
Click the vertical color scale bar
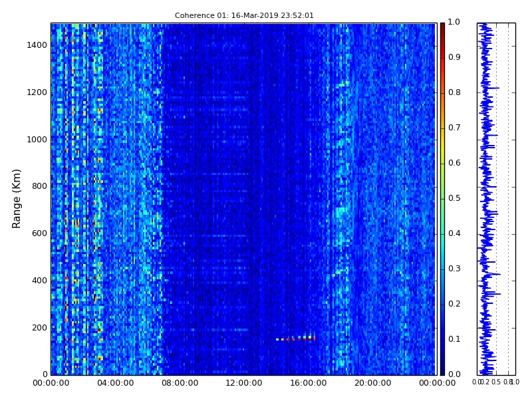click(442, 199)
